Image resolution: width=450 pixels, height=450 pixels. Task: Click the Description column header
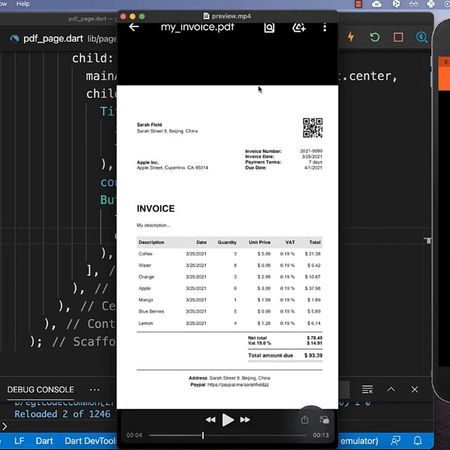[x=151, y=242]
